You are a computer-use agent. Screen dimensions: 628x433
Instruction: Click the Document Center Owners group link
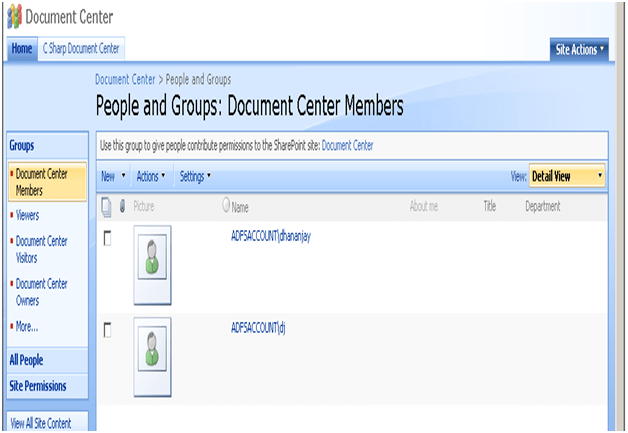42,291
